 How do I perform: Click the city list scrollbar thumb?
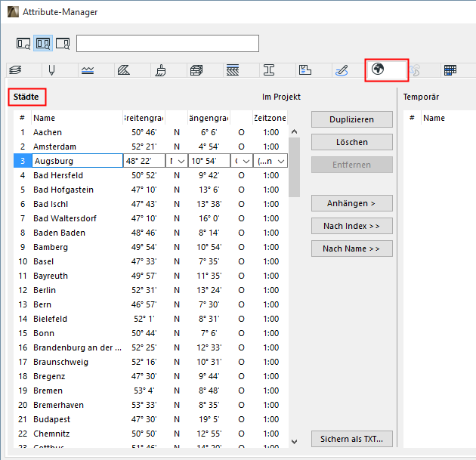click(x=294, y=167)
